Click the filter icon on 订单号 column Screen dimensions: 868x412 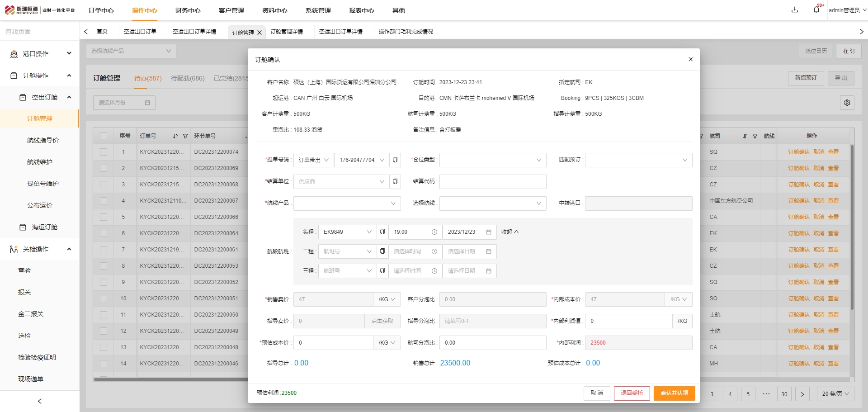click(x=185, y=136)
